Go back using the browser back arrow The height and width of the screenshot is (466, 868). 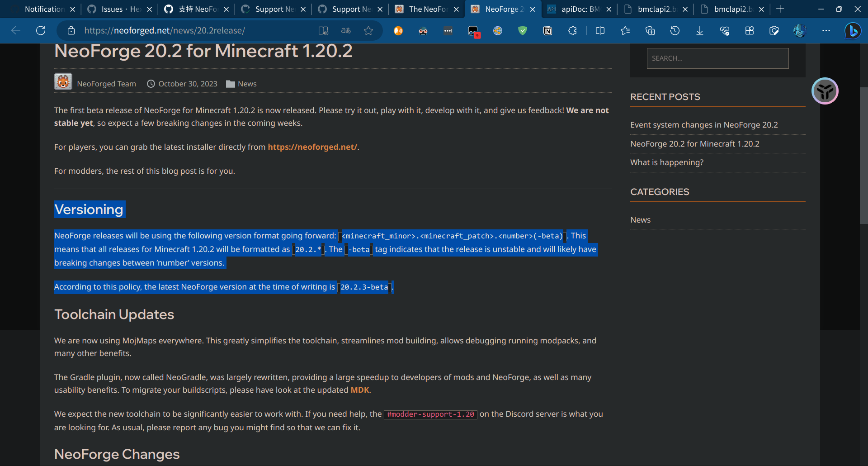point(16,30)
